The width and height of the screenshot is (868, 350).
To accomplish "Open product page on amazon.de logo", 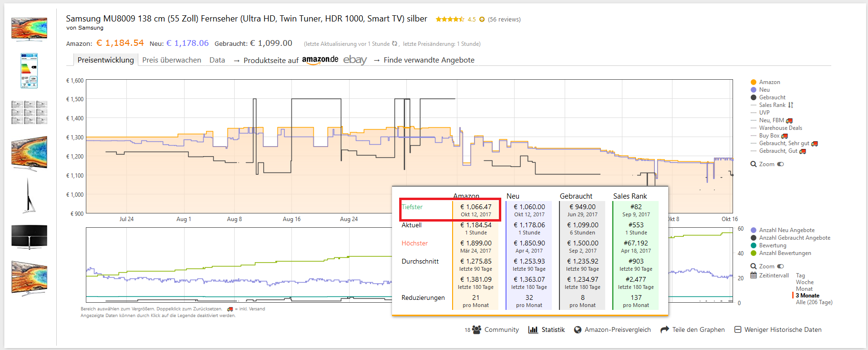I will pos(320,60).
